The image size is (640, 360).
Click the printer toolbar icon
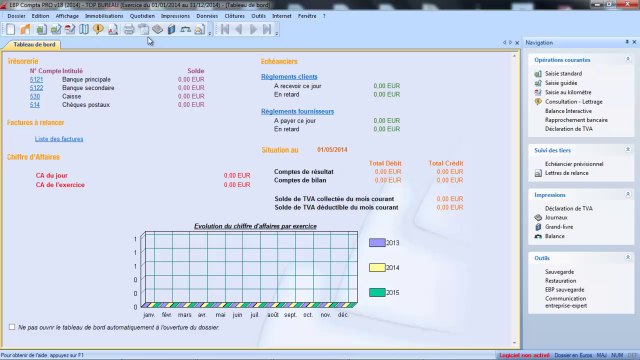[x=129, y=29]
